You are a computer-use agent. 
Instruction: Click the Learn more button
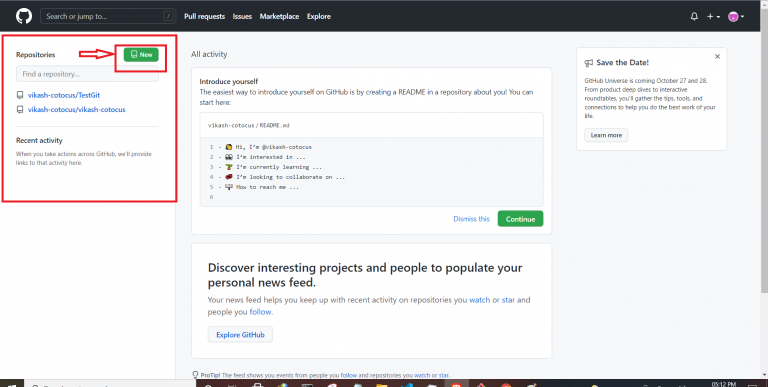coord(606,135)
